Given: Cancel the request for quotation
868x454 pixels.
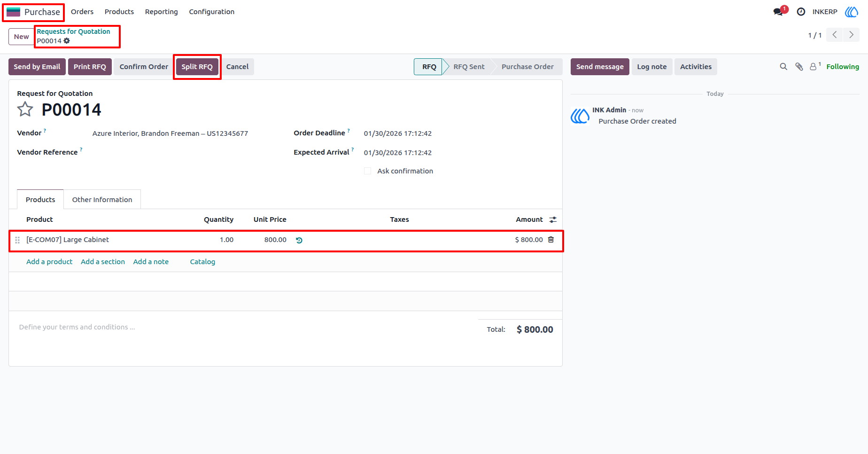Looking at the screenshot, I should tap(238, 67).
